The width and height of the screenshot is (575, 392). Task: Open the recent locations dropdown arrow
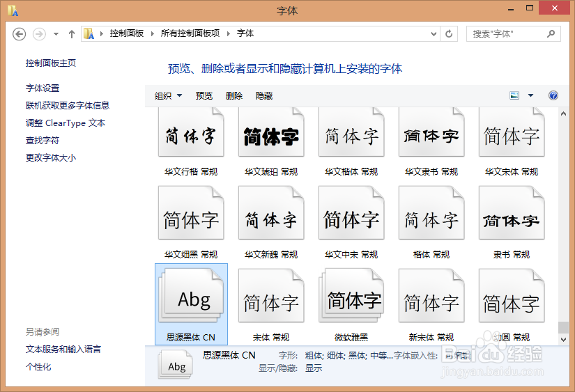56,34
